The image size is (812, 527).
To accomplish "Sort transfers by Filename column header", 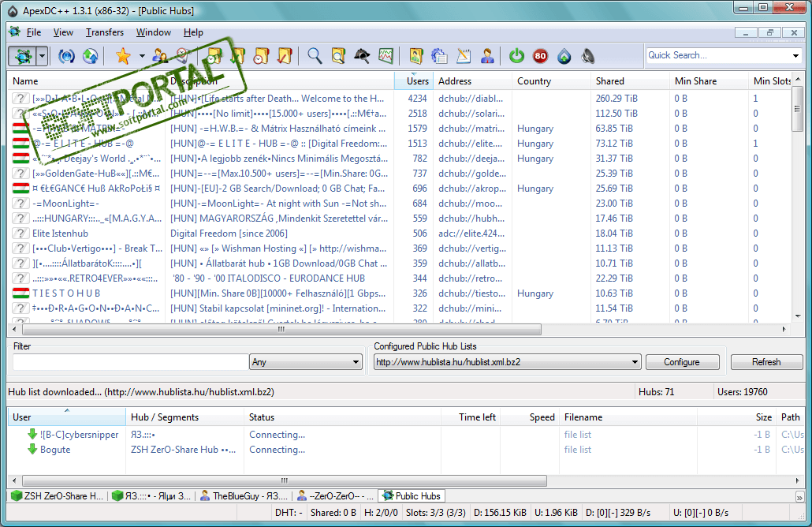I will 628,417.
